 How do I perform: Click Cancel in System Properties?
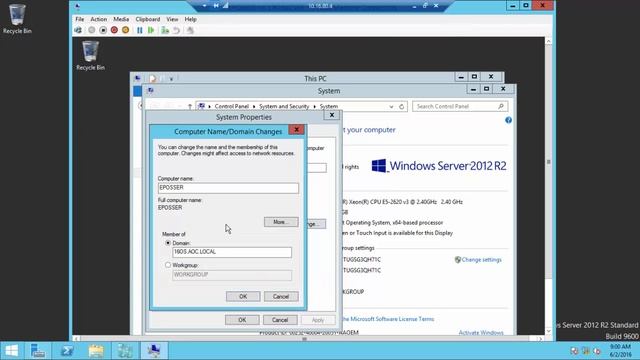[x=280, y=320]
